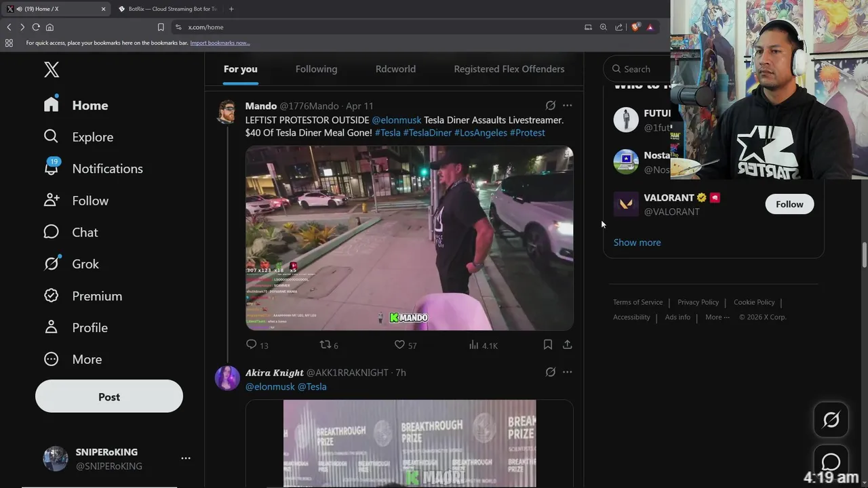The width and height of the screenshot is (868, 488).
Task: Open Grok from the sidebar
Action: tap(71, 264)
